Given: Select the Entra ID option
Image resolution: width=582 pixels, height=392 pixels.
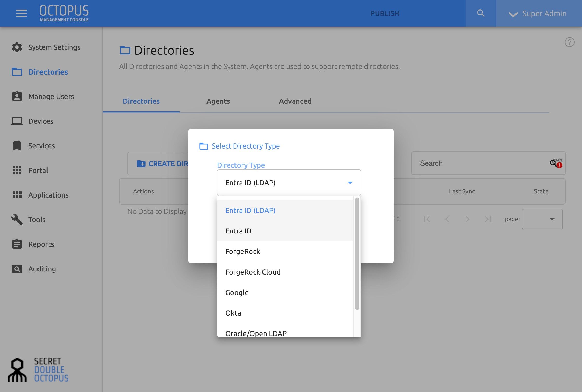Looking at the screenshot, I should coord(285,231).
